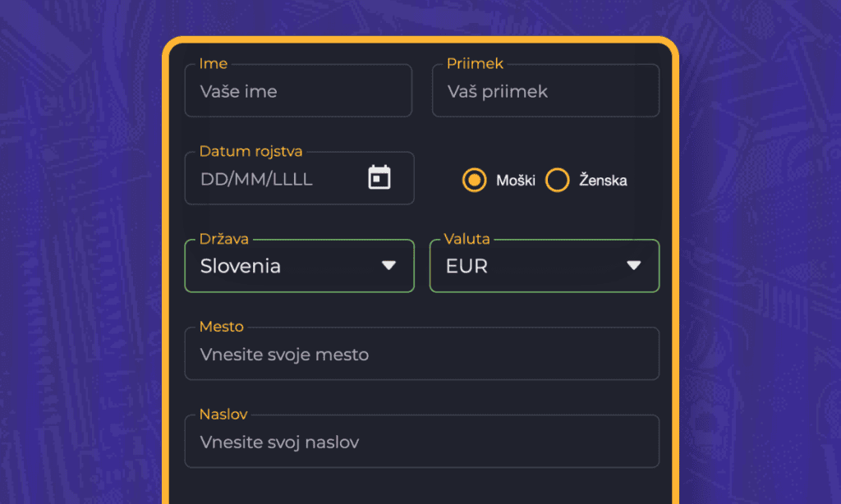This screenshot has width=841, height=504.
Task: Click the Naslov field label
Action: [x=223, y=415]
